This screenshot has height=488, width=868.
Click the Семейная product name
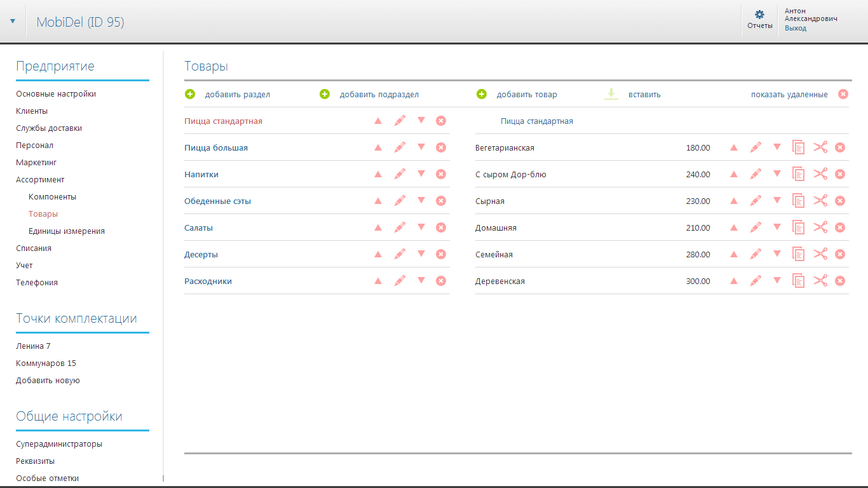point(494,254)
